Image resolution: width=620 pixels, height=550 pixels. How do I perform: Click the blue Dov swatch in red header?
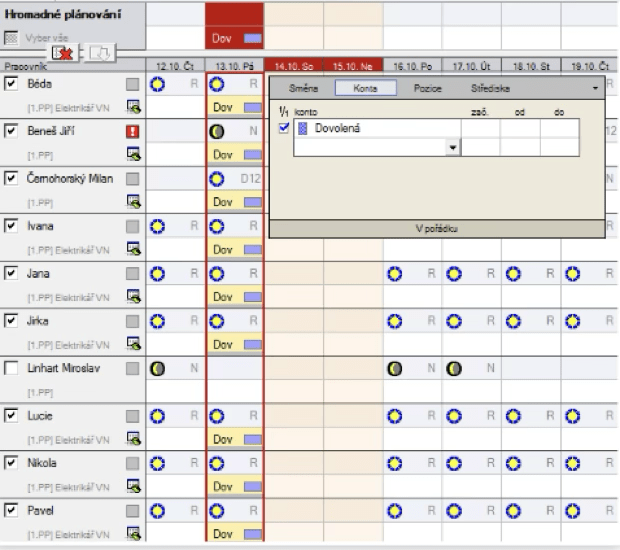tap(253, 38)
